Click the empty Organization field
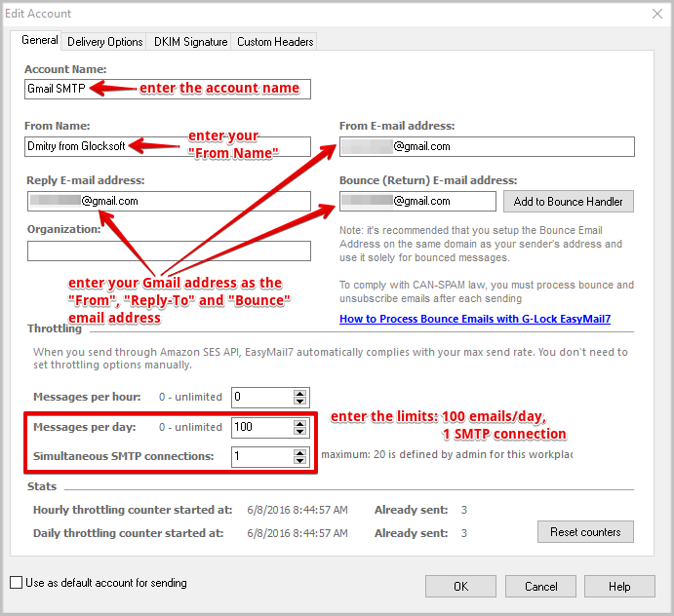The height and width of the screenshot is (616, 674). pos(168,250)
